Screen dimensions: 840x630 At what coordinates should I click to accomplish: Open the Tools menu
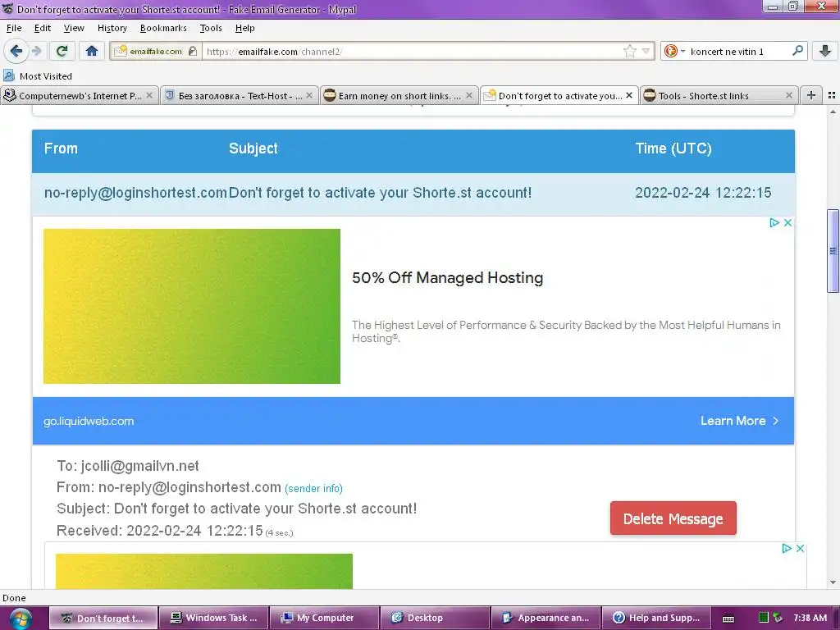pos(211,28)
